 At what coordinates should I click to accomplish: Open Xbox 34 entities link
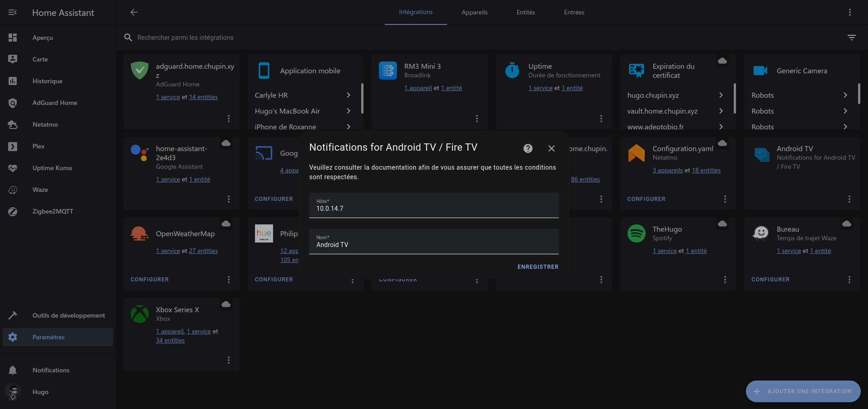click(170, 340)
